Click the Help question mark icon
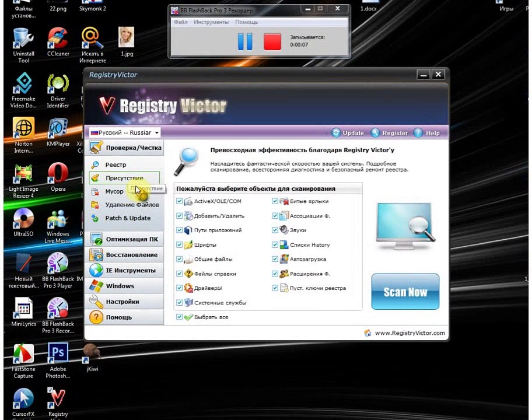The image size is (532, 420). [418, 132]
